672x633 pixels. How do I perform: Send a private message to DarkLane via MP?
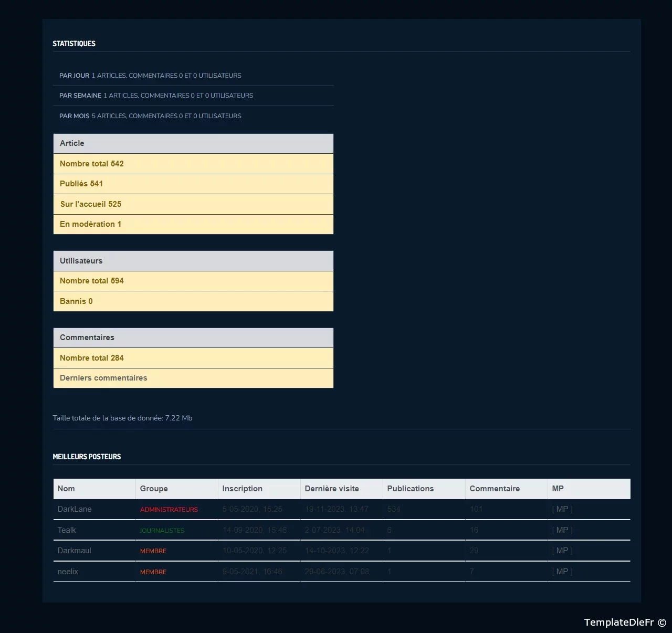pyautogui.click(x=562, y=509)
